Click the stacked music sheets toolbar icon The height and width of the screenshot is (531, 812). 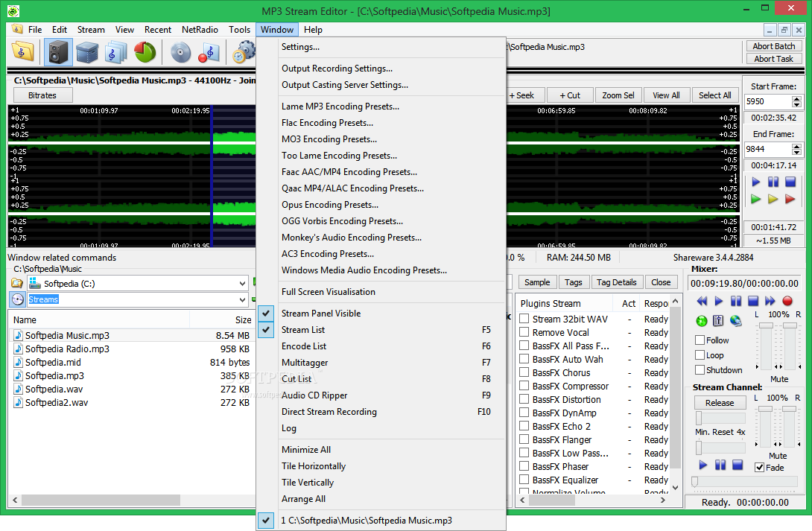(115, 52)
